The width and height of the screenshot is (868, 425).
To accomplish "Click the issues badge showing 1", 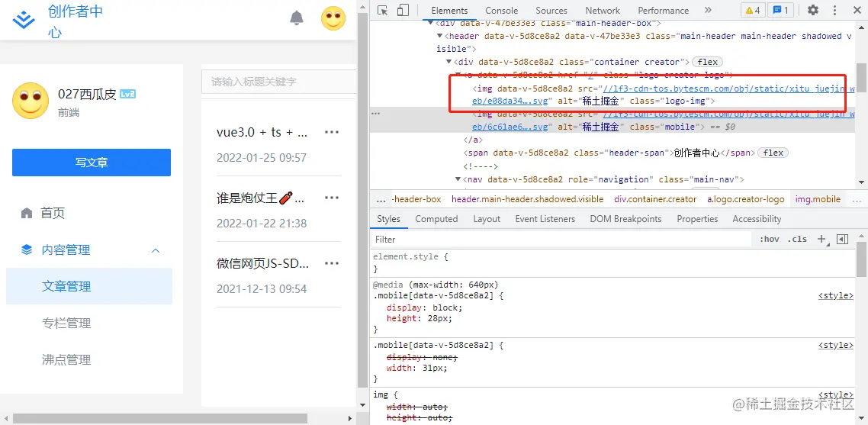I will click(780, 10).
